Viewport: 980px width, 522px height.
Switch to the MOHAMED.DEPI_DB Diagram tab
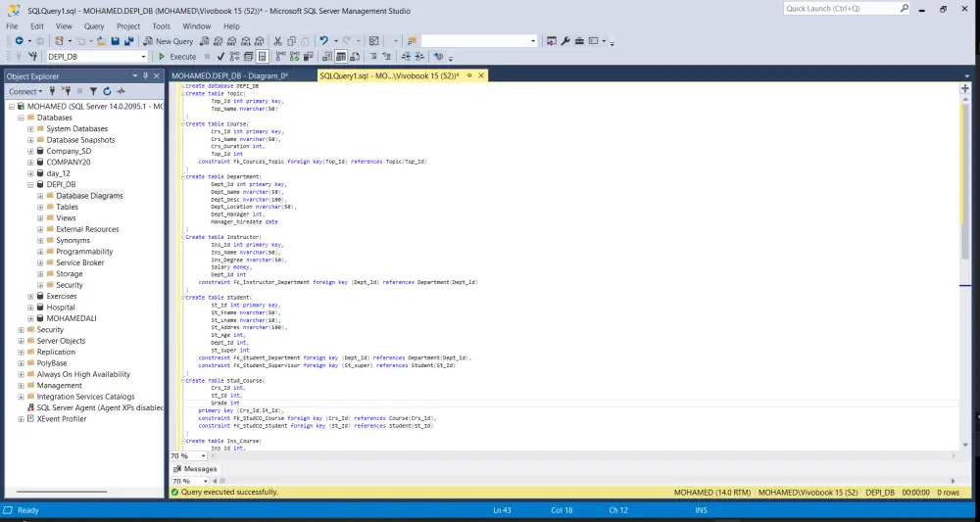pos(229,75)
